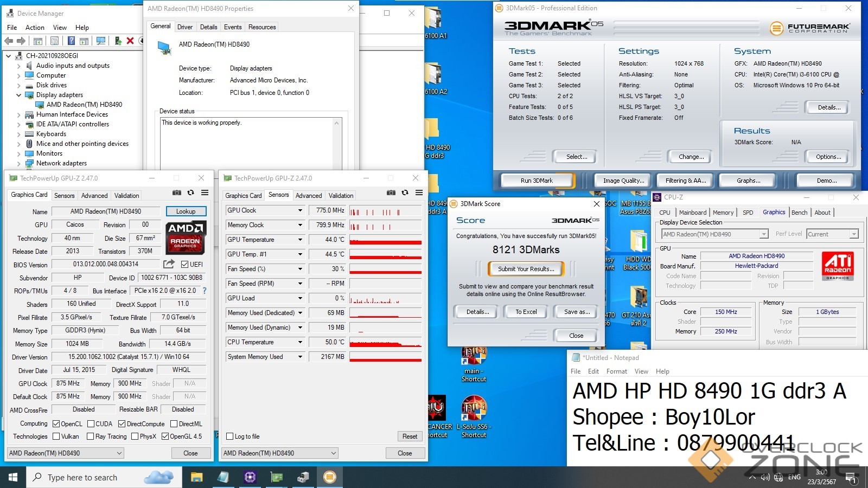Click the refresh icon in GPU-Z Sensors window

[405, 192]
